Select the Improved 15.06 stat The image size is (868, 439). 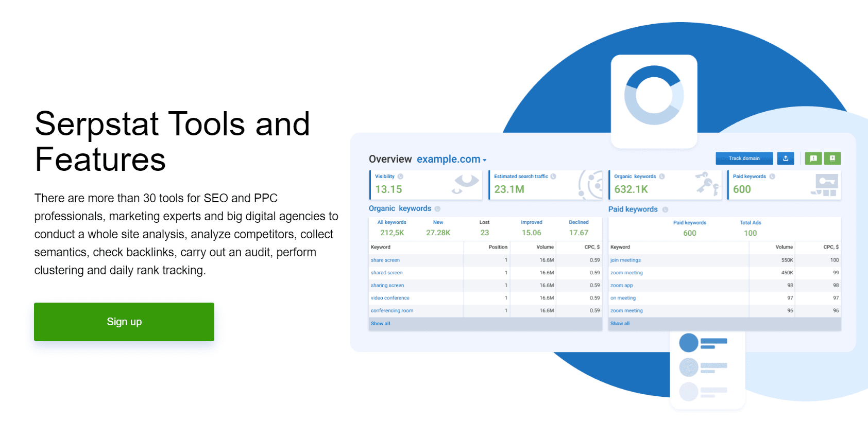532,229
